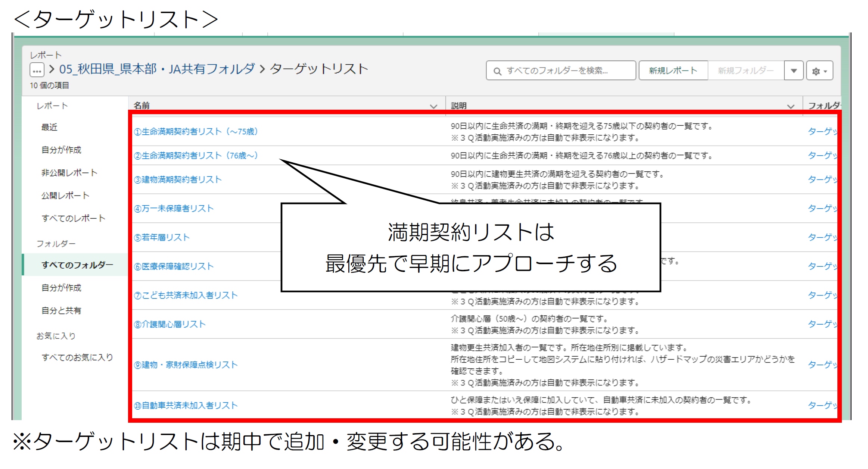Select すべてのお気に入り in sidebar
This screenshot has width=868, height=469.
[x=77, y=357]
